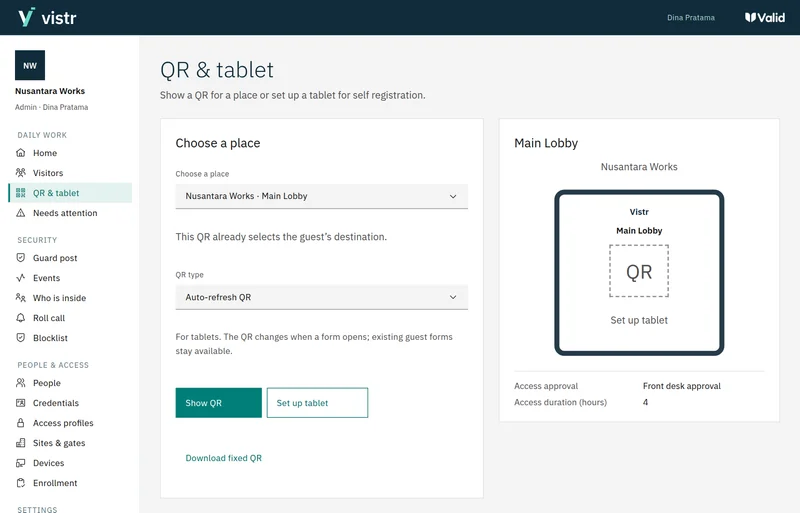Click 'This QR already selects' note

(281, 237)
